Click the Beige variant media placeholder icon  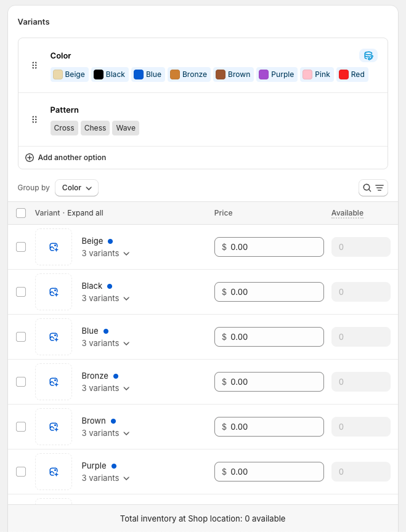54,247
